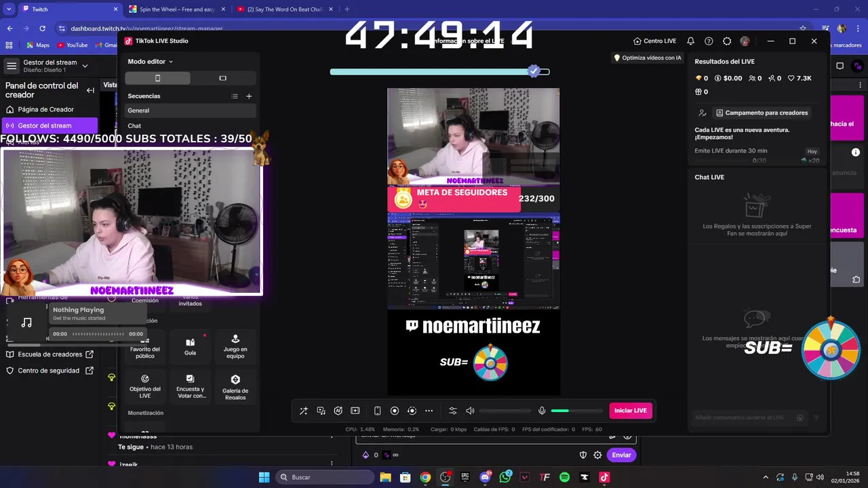Switch to landscape layout mode

pyautogui.click(x=222, y=78)
